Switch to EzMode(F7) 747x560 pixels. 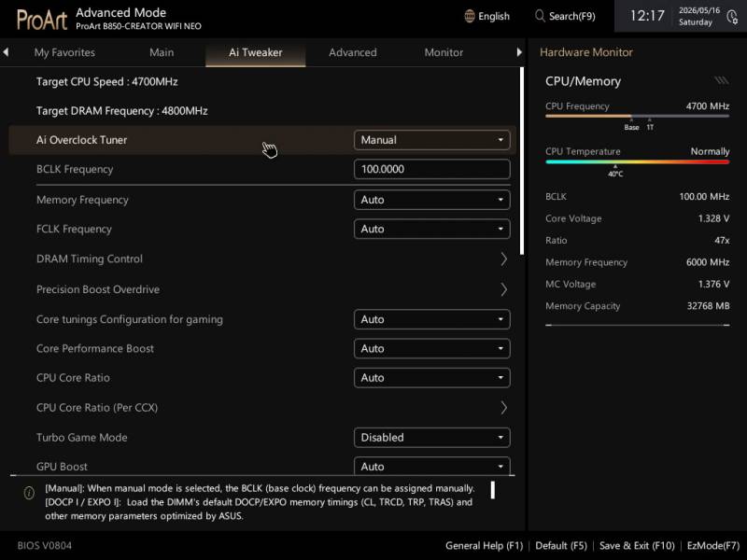pyautogui.click(x=713, y=546)
